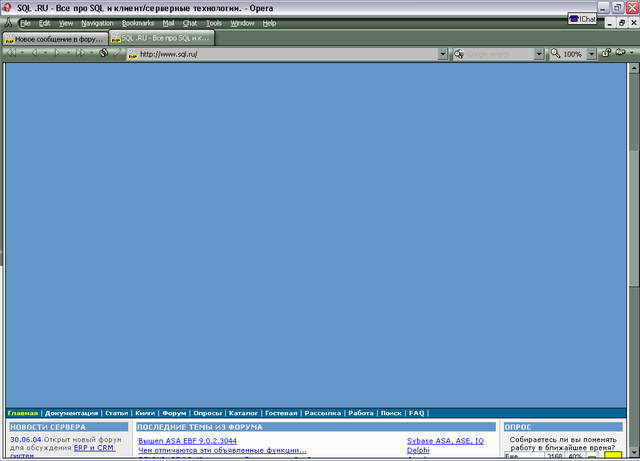Click the stop loading icon in toolbar
This screenshot has height=461, width=640.
pyautogui.click(x=103, y=54)
